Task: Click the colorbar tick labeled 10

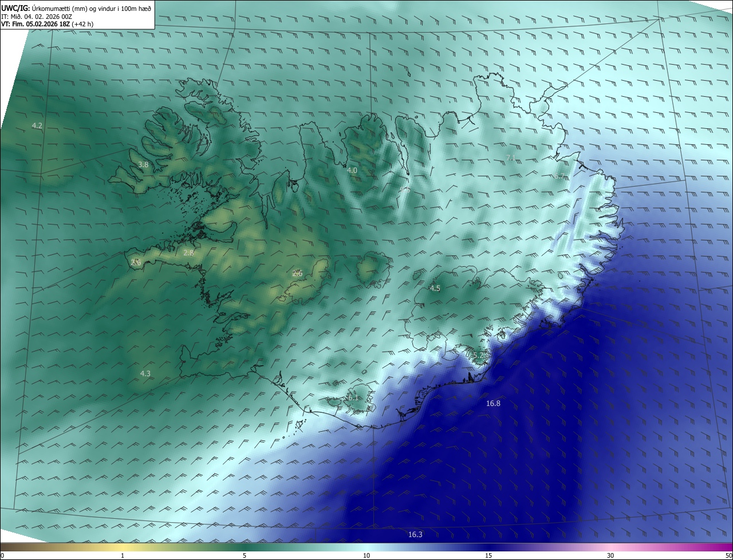Action: tap(366, 555)
